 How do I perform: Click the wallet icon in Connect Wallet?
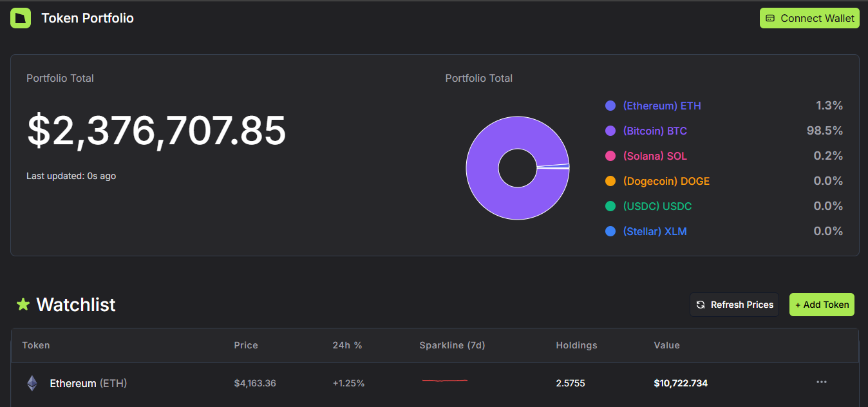[770, 18]
